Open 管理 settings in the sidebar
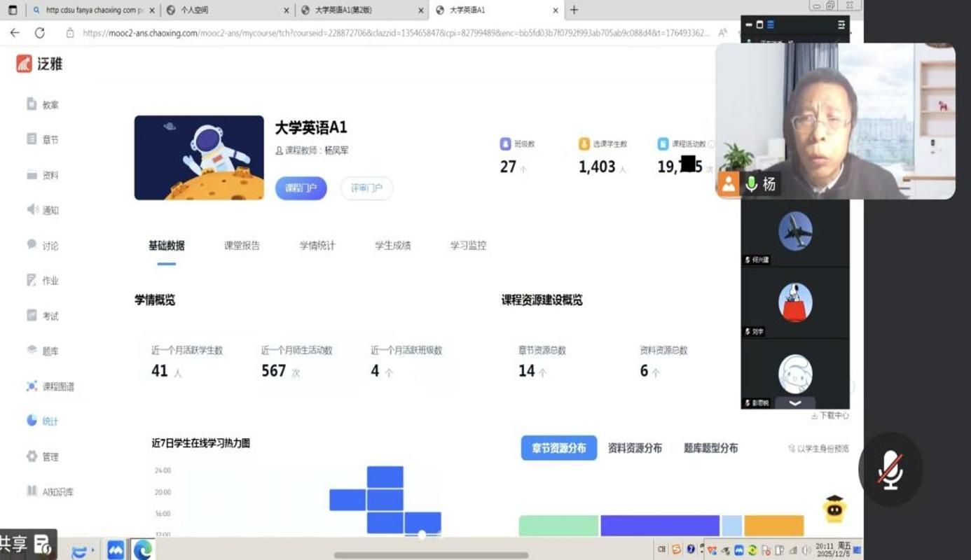This screenshot has height=560, width=971. (x=43, y=457)
